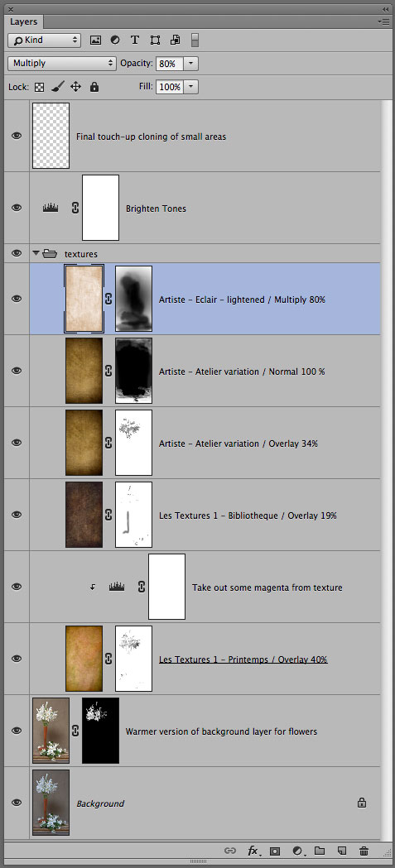This screenshot has width=395, height=868.
Task: Toggle visibility of Brighten Tones layer
Action: tap(17, 208)
